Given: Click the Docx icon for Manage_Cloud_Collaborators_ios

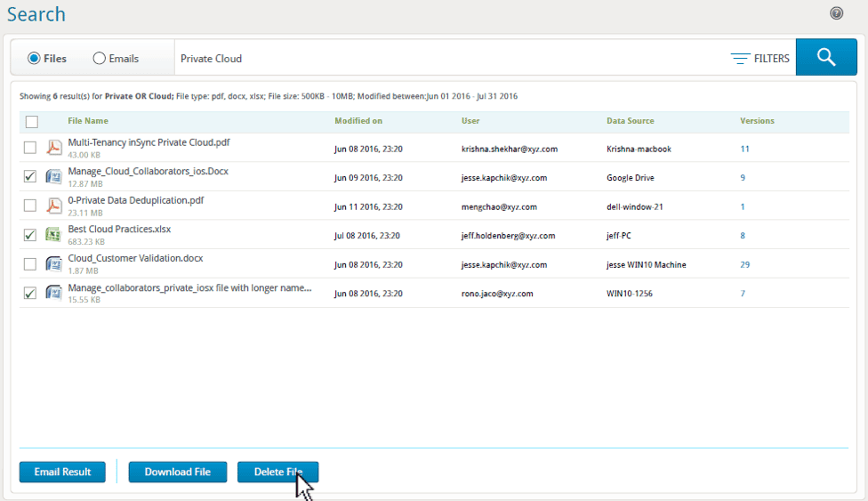Looking at the screenshot, I should pyautogui.click(x=54, y=177).
